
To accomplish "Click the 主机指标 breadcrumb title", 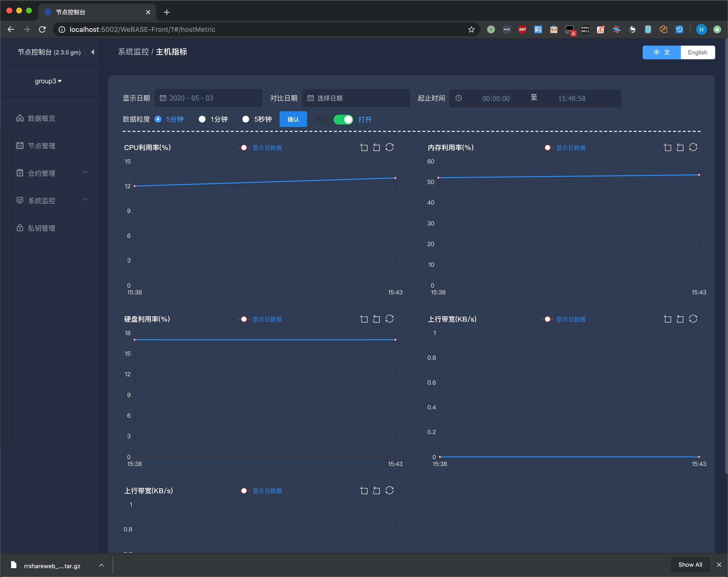I will click(x=171, y=52).
